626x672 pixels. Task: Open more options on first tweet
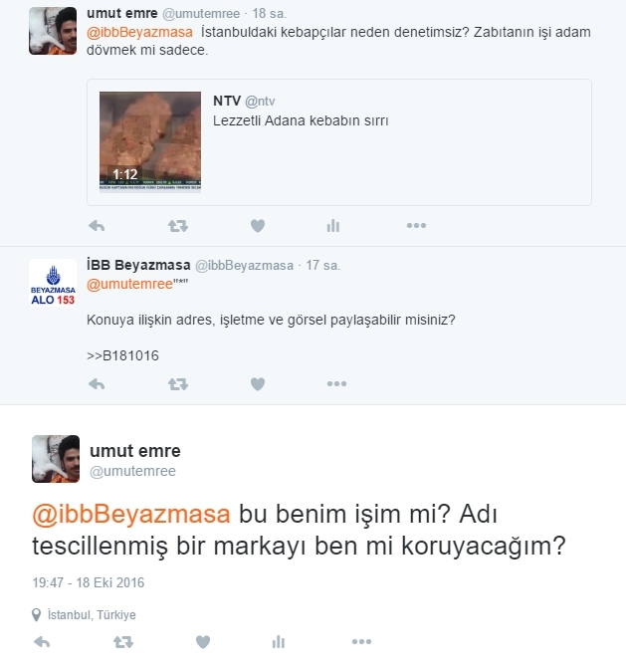[x=416, y=225]
